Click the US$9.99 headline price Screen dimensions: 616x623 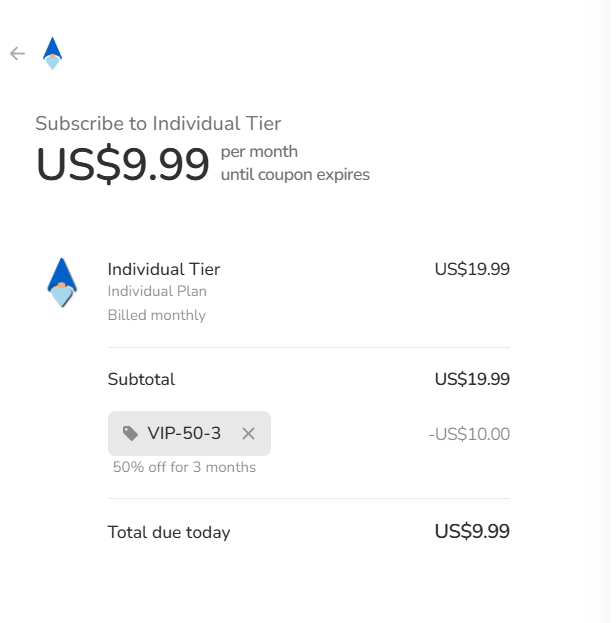pyautogui.click(x=122, y=165)
